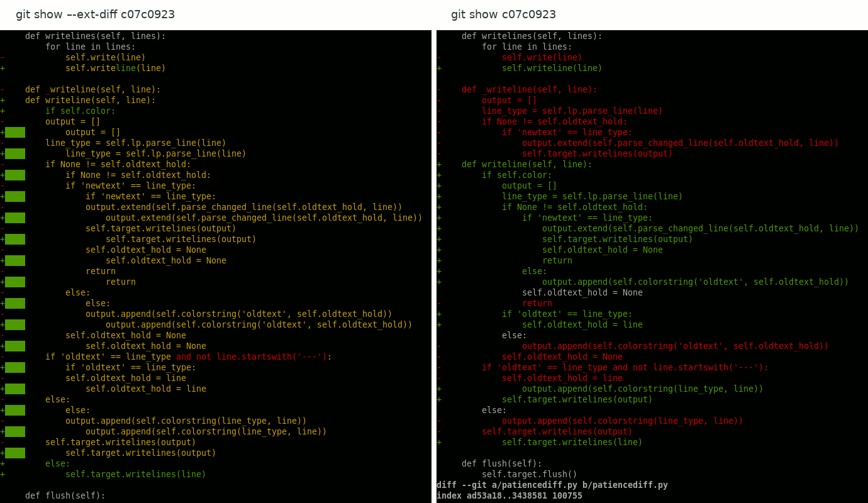Viewport: 868px width, 503px height.
Task: Click 'def flush(self):' in the left pane
Action: (x=65, y=495)
